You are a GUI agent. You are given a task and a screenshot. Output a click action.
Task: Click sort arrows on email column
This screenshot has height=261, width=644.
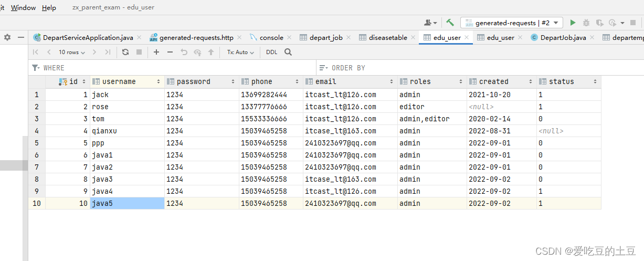point(392,81)
